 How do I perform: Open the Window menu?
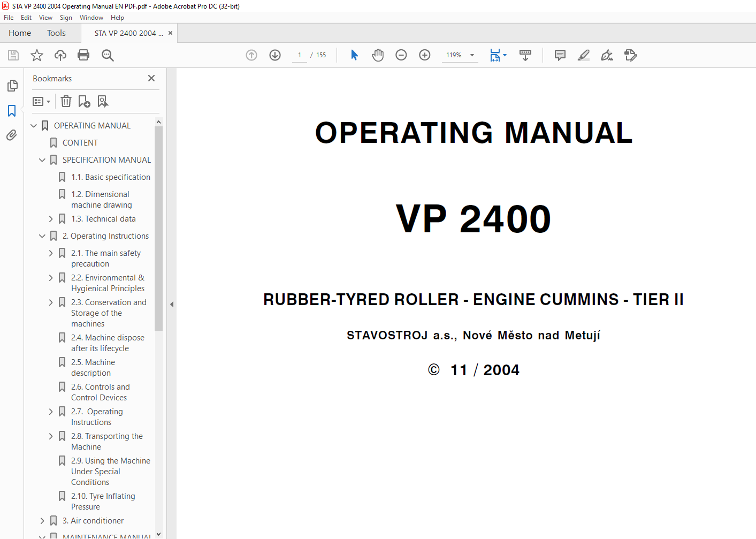point(91,18)
